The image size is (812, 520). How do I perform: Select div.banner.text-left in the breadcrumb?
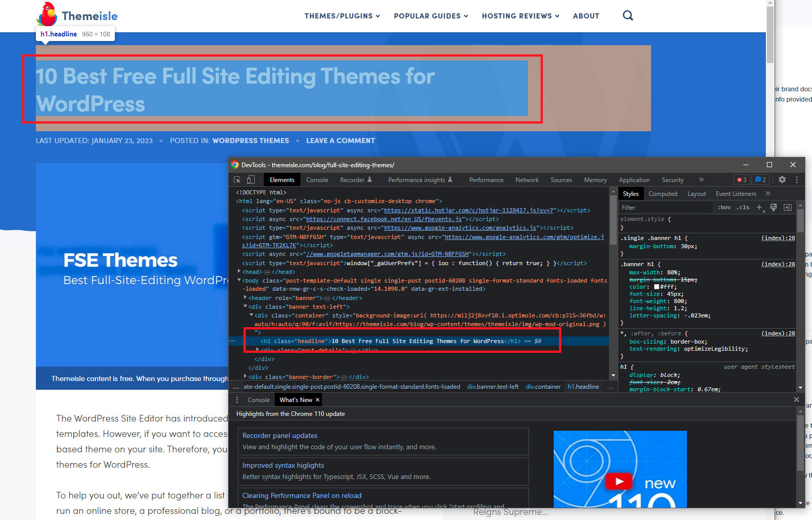click(493, 387)
